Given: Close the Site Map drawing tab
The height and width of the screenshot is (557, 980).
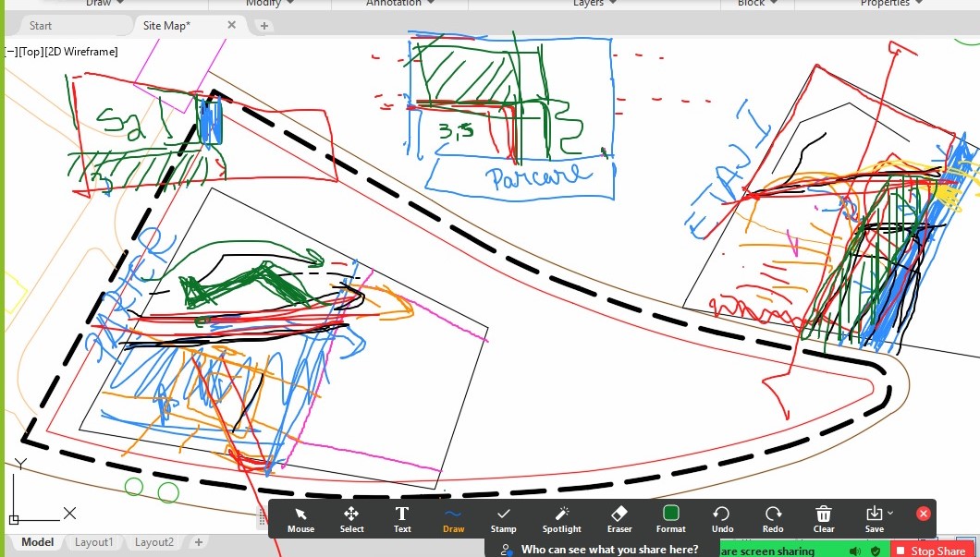Looking at the screenshot, I should coord(232,26).
